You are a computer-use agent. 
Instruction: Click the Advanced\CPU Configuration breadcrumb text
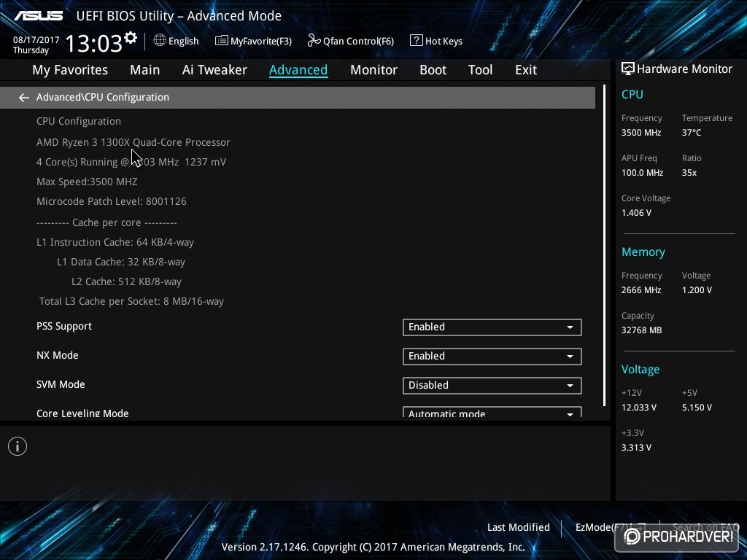point(102,97)
